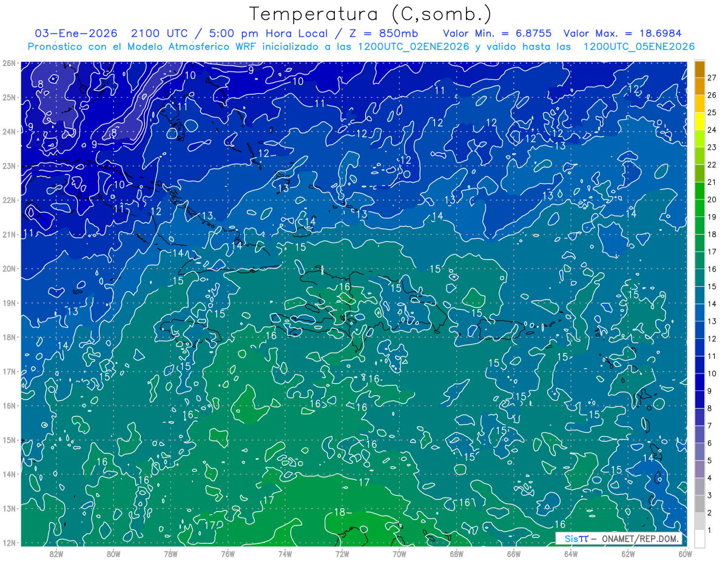Select the '2100 UTC' time text
Screen dimensions: 728x562
pos(161,33)
